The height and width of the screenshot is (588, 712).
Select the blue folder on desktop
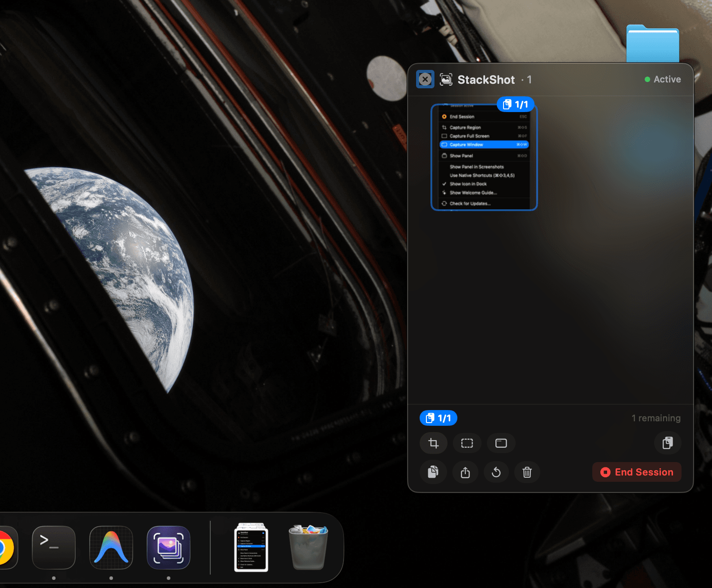point(652,43)
